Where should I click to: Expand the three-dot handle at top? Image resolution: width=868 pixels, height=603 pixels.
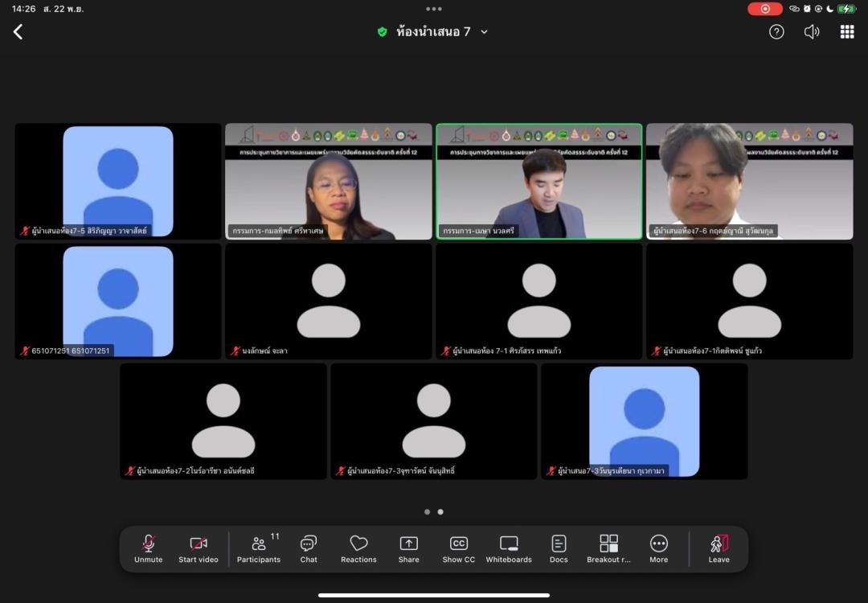(x=434, y=9)
